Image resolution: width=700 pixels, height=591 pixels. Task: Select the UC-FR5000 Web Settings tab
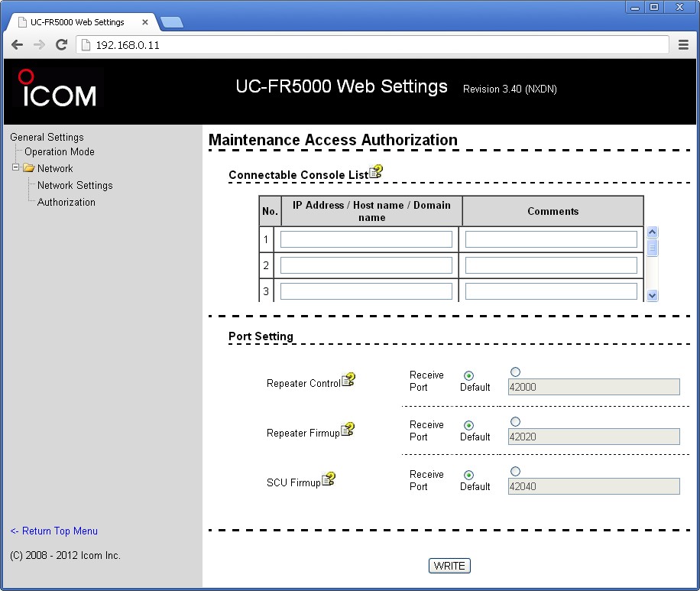click(76, 21)
